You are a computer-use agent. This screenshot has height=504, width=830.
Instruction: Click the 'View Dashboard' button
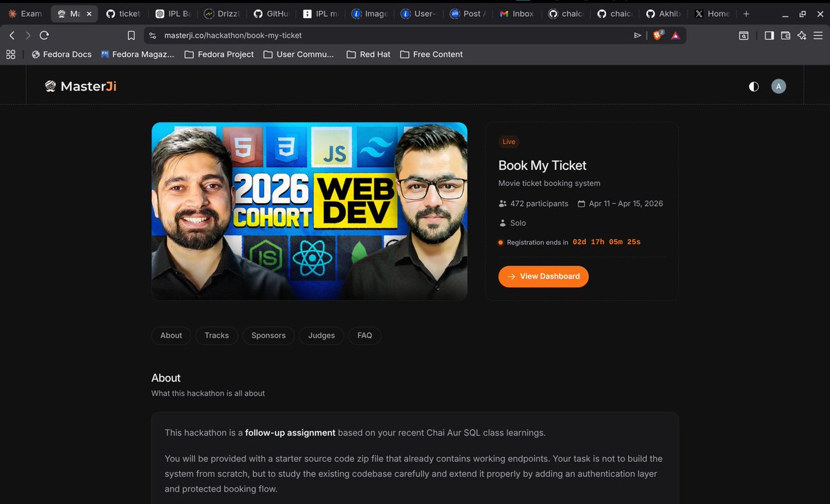(x=544, y=277)
